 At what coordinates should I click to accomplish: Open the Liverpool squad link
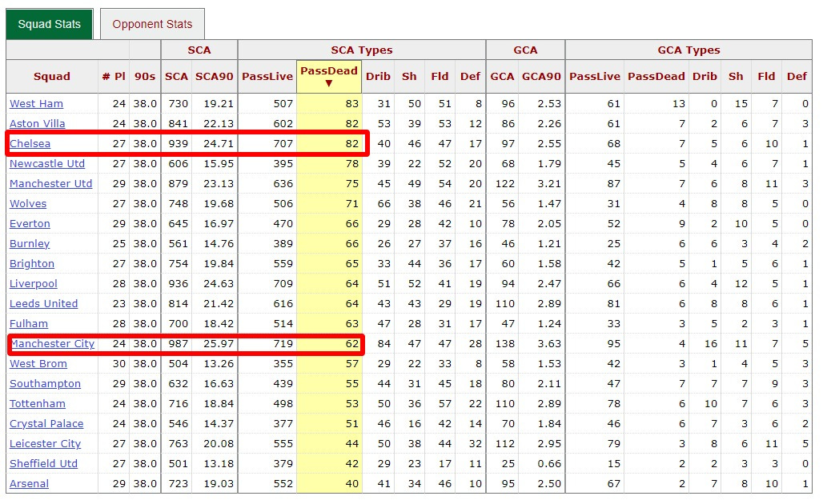tap(34, 284)
